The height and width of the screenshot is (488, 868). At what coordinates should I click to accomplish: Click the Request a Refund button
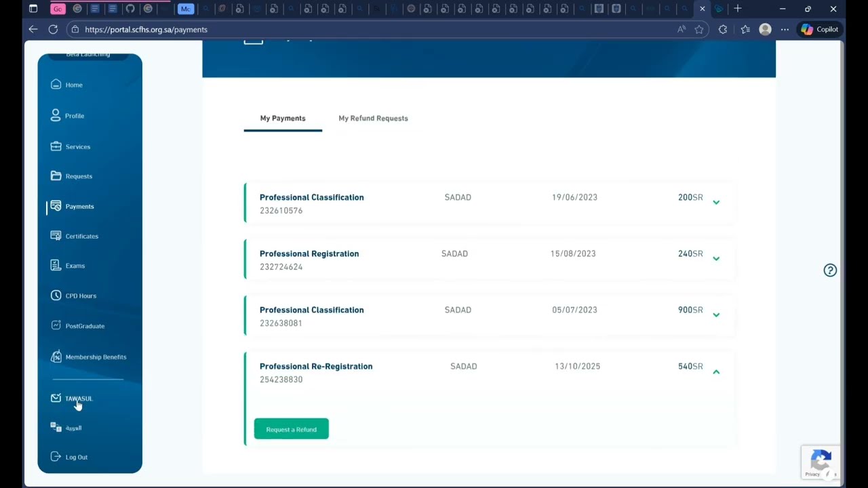coord(292,429)
